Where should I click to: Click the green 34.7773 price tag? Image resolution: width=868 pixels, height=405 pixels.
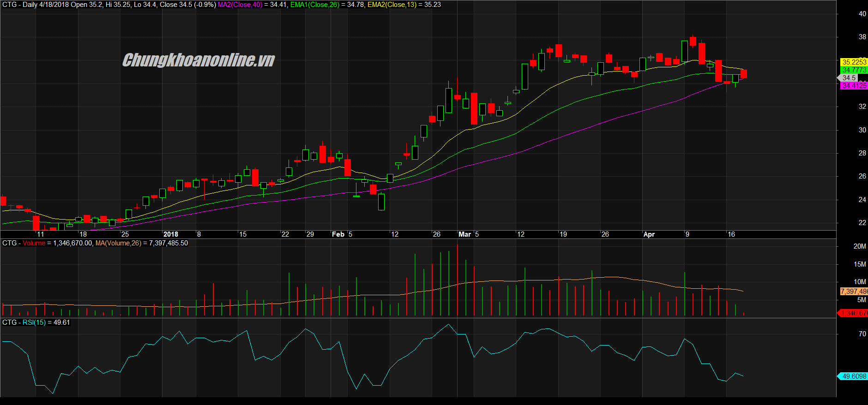(854, 70)
